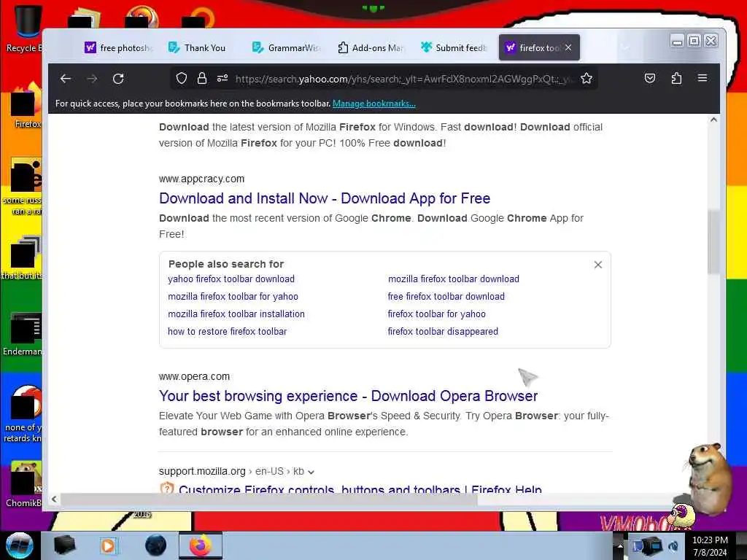
Task: Open the site permissions icon in address bar
Action: [222, 79]
